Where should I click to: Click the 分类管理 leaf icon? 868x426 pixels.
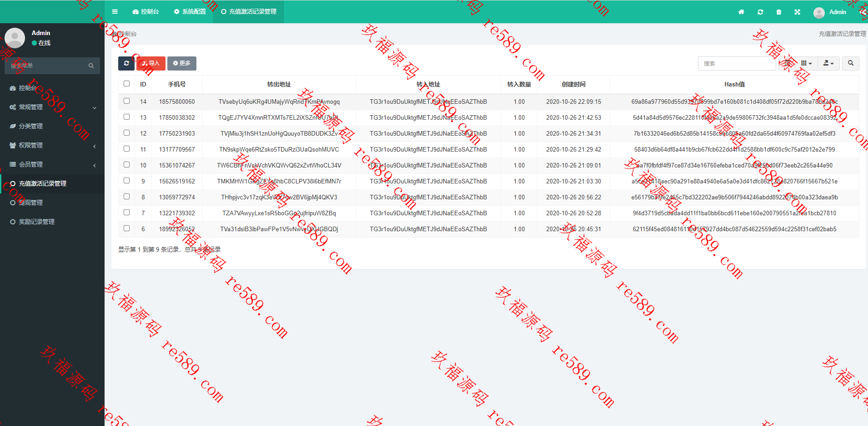pyautogui.click(x=13, y=127)
